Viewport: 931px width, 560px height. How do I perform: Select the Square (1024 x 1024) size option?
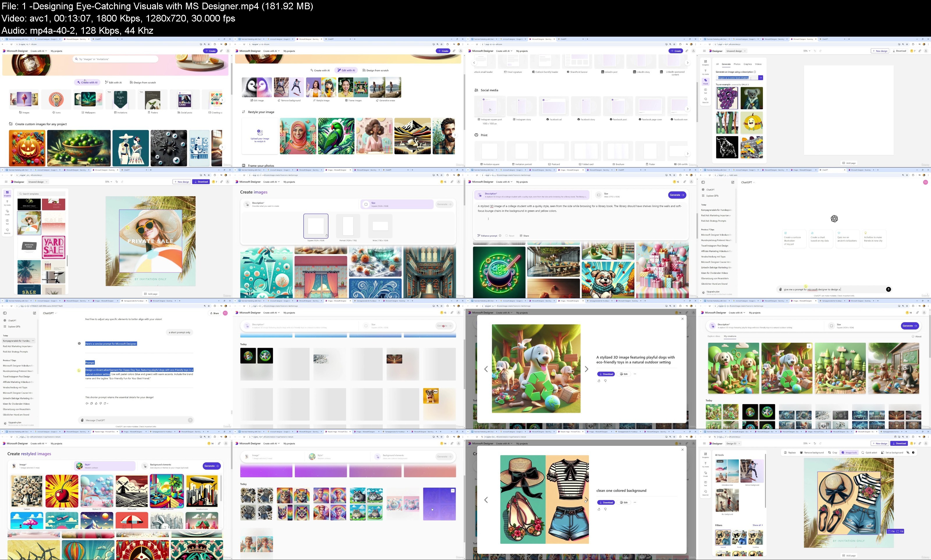pyautogui.click(x=316, y=226)
